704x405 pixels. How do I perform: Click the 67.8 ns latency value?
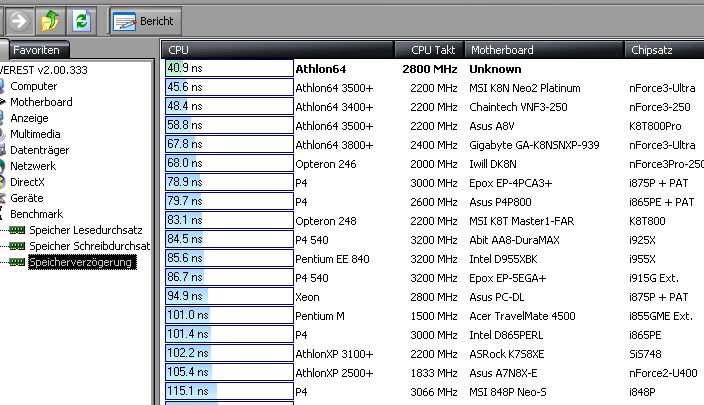[185, 144]
